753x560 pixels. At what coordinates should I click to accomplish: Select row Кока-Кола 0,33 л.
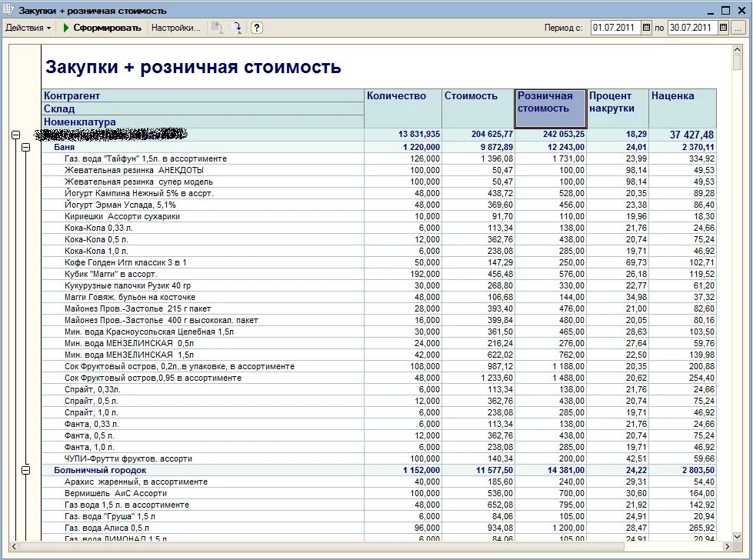tap(378, 228)
